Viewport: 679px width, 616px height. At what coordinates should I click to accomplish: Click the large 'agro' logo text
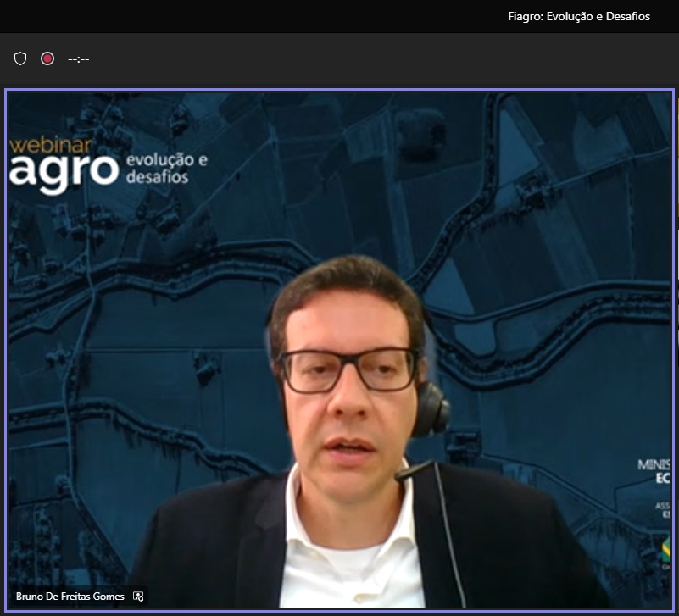(64, 169)
